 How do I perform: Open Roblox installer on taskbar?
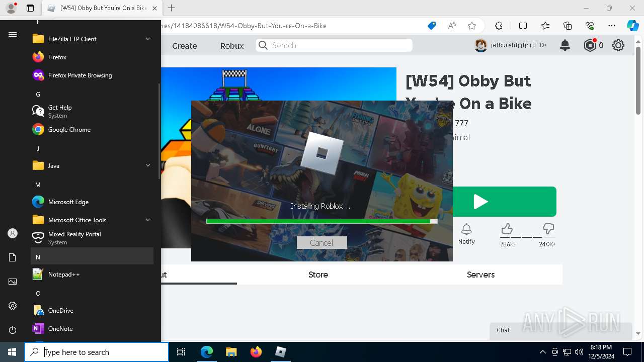pyautogui.click(x=281, y=352)
